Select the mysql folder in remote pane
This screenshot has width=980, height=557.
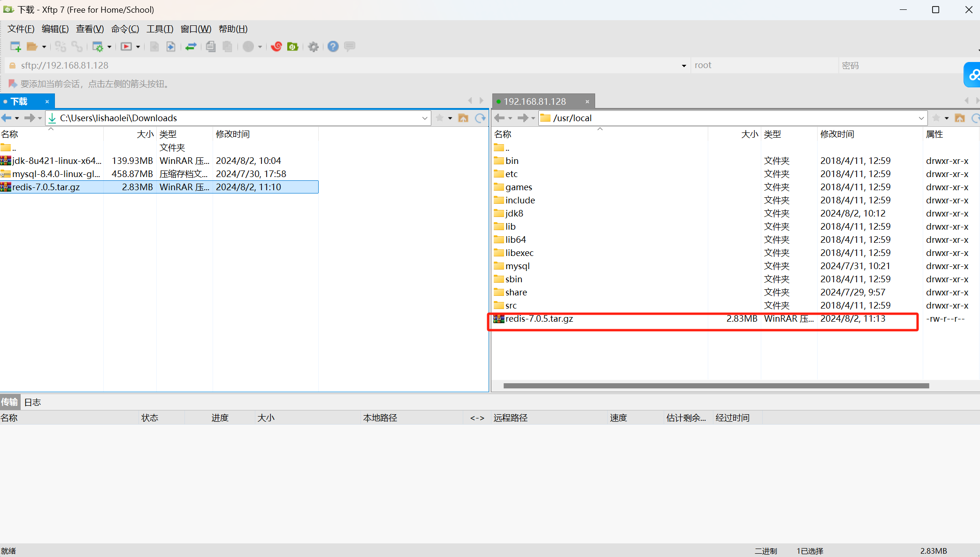(x=517, y=266)
